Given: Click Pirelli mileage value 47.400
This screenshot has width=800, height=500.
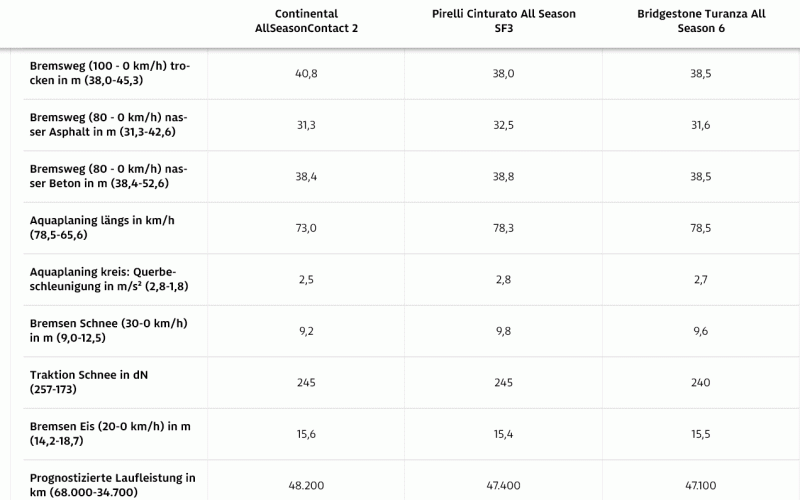Looking at the screenshot, I should click(504, 485).
